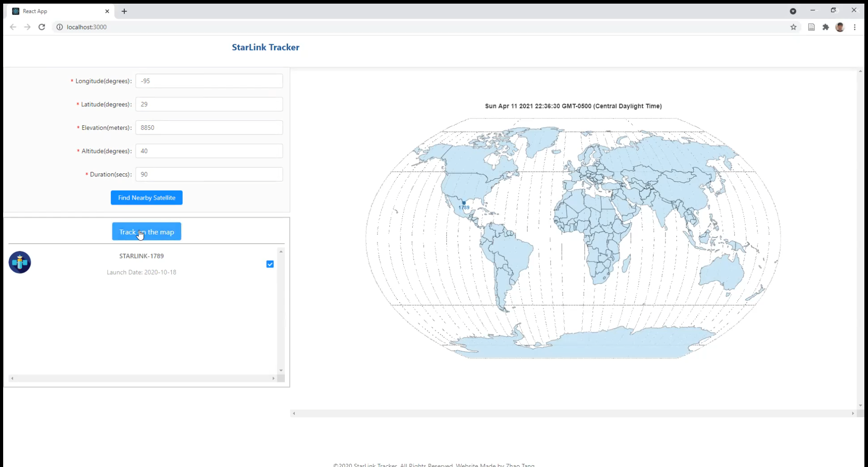
Task: Click the Longitude(degrees) label
Action: click(103, 81)
